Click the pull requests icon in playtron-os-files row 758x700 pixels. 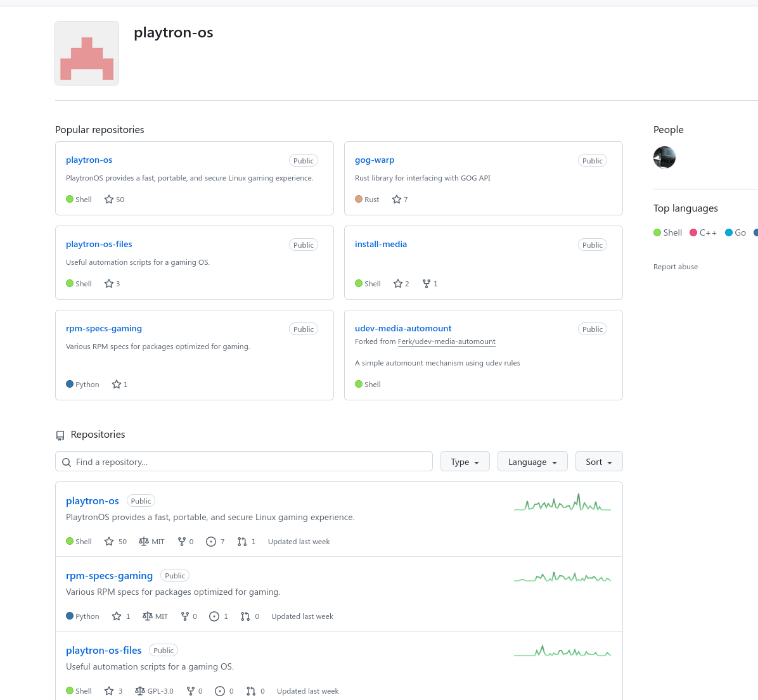(x=251, y=691)
